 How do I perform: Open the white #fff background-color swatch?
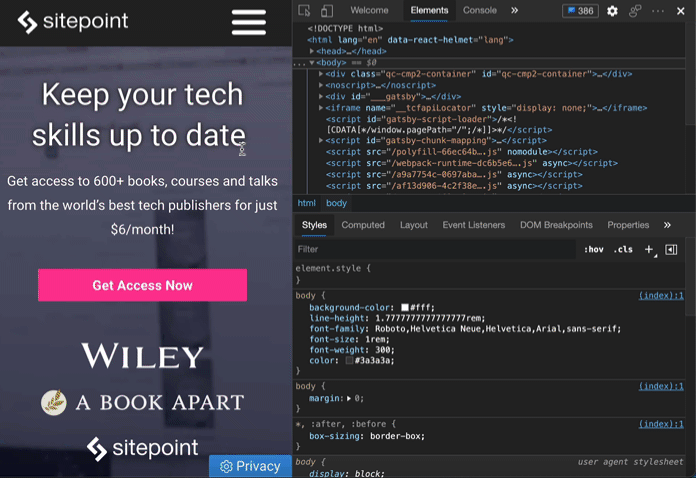(405, 307)
